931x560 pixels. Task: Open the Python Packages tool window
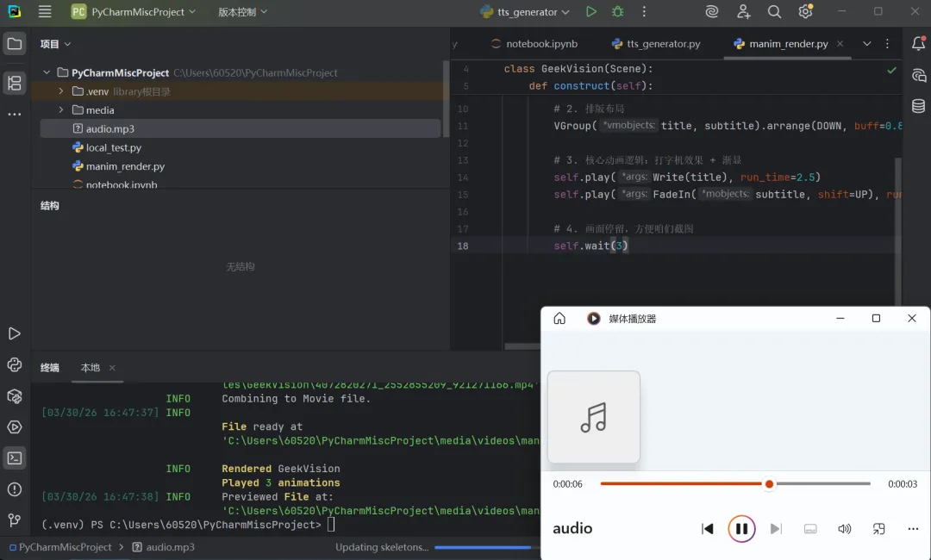tap(15, 395)
